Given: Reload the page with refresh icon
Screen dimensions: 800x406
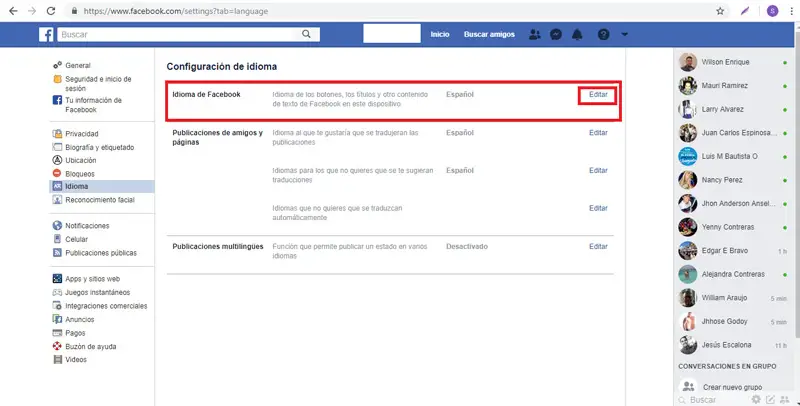Looking at the screenshot, I should 51,11.
